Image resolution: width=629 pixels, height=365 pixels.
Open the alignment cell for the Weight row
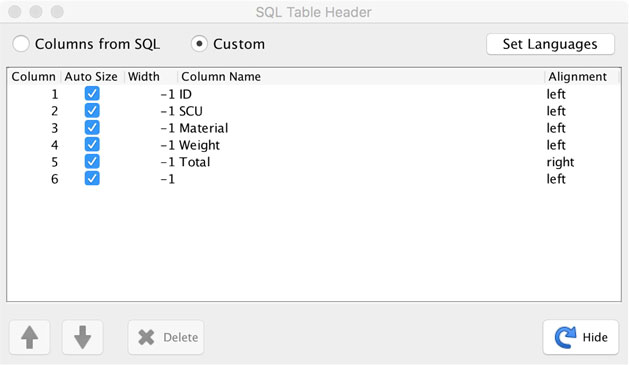pyautogui.click(x=582, y=145)
